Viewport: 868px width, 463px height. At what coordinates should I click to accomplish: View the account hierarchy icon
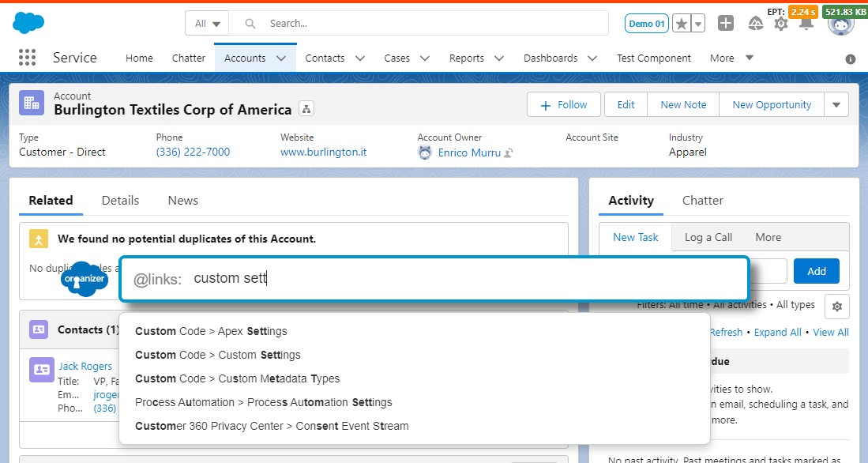[x=306, y=108]
